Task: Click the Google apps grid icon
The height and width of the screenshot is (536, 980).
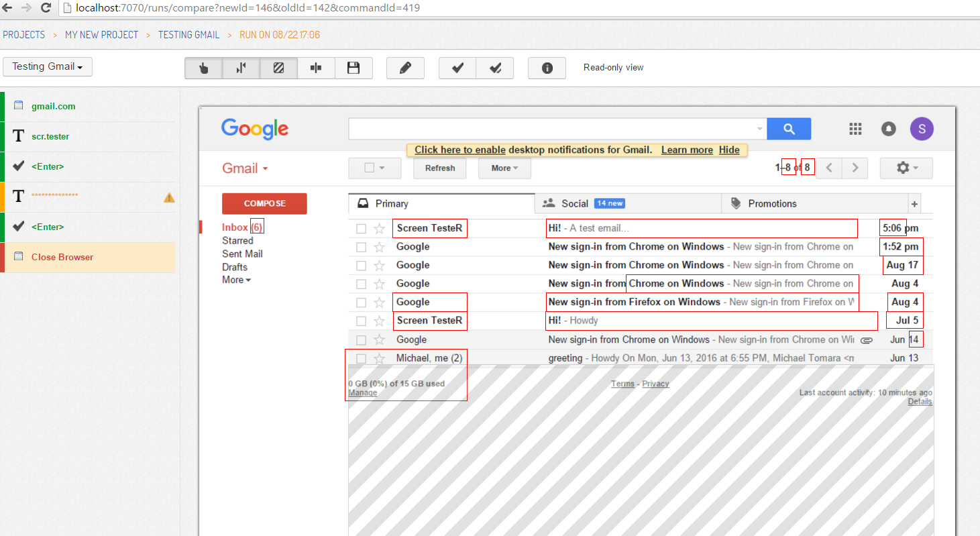Action: 855,129
